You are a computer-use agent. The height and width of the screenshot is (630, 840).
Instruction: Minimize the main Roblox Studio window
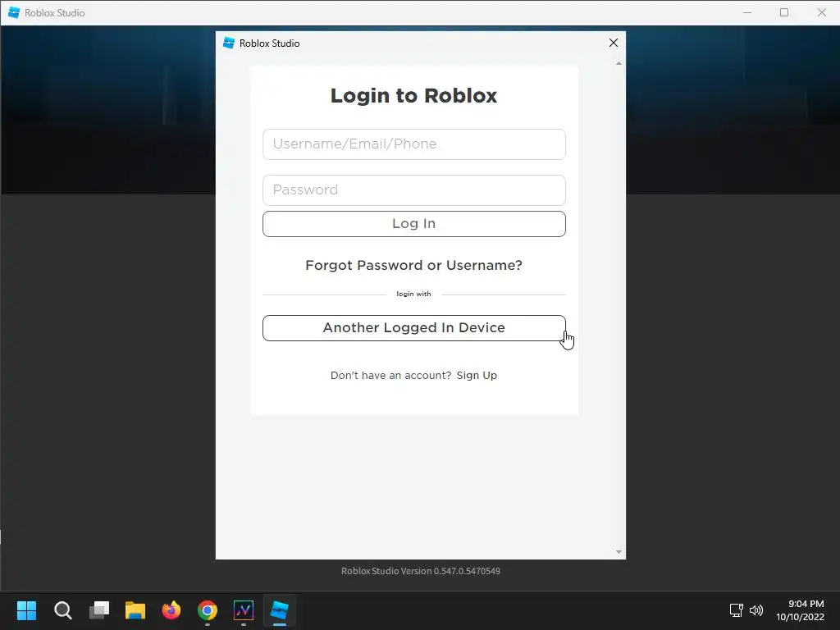747,12
